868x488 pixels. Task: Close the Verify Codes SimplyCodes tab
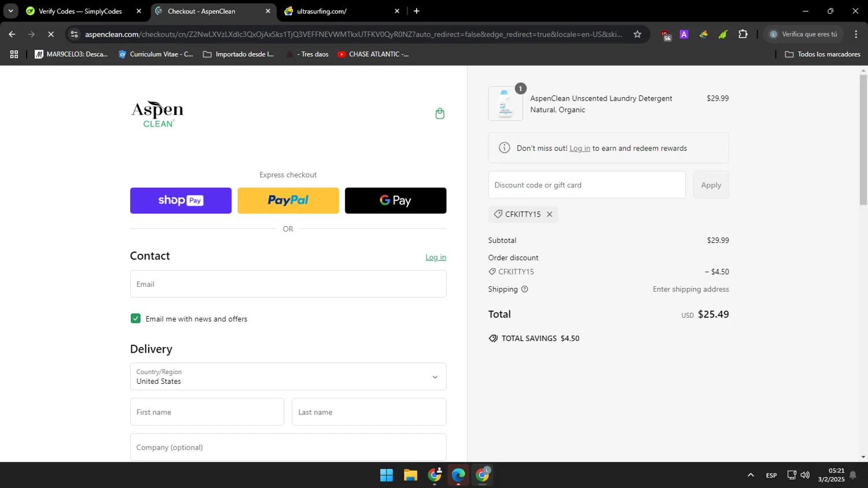139,11
